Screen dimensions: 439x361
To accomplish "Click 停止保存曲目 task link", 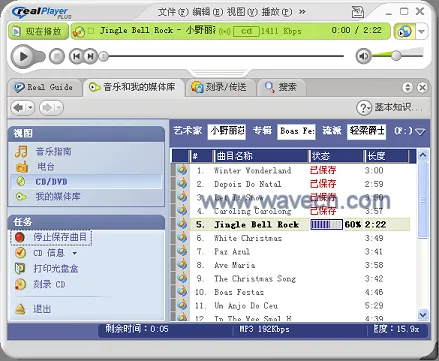I will (x=60, y=237).
